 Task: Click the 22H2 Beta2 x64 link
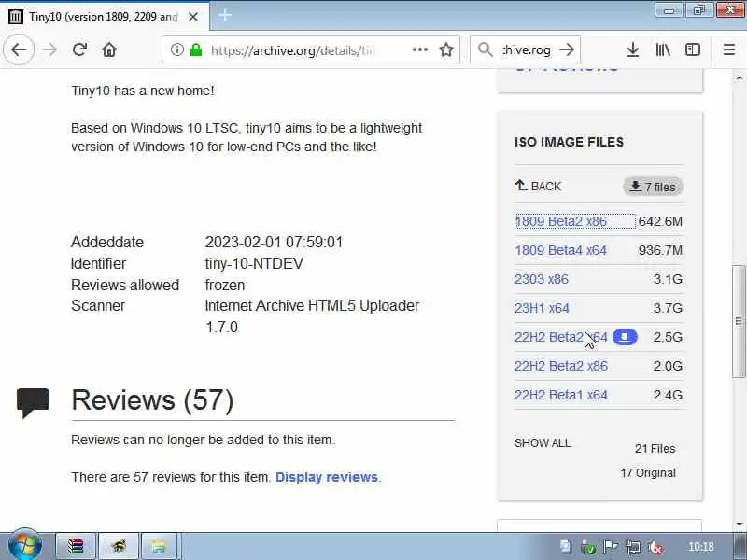561,337
